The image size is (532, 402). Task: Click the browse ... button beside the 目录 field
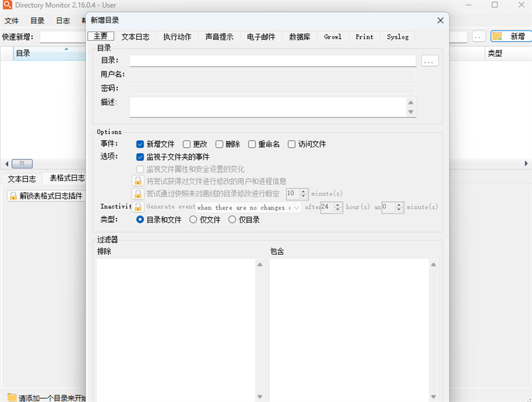pyautogui.click(x=430, y=61)
